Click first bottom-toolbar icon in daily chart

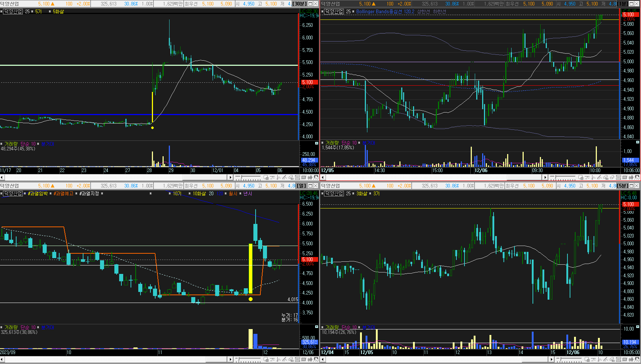(x=266, y=359)
